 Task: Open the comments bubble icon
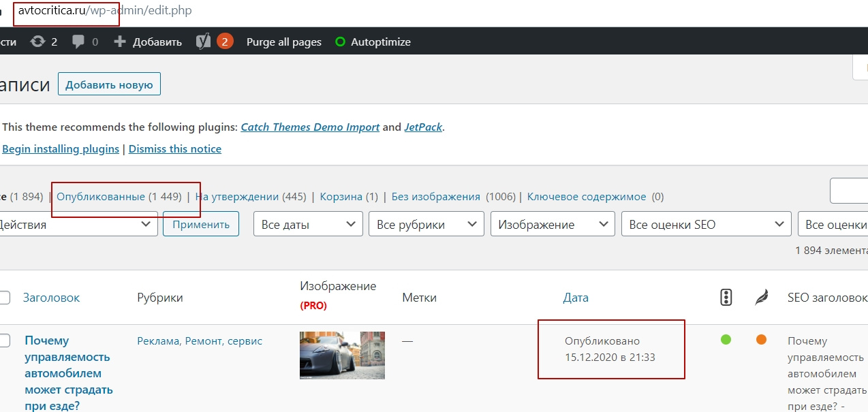point(78,42)
